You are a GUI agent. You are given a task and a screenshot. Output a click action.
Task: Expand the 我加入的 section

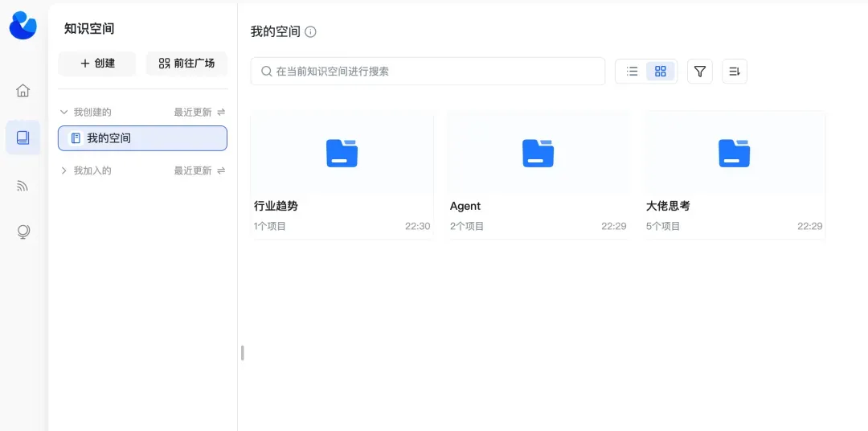[63, 170]
